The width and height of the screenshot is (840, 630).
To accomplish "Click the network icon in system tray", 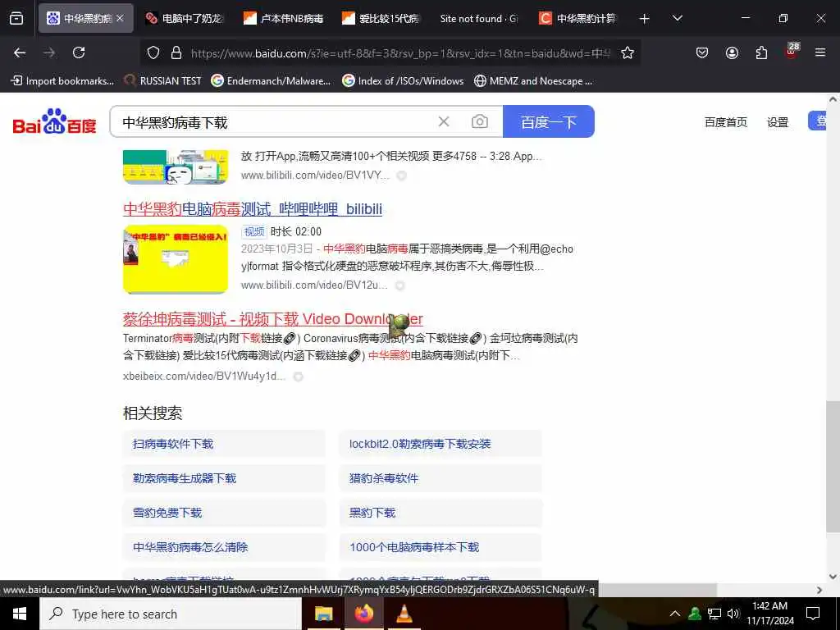I will coord(714,614).
